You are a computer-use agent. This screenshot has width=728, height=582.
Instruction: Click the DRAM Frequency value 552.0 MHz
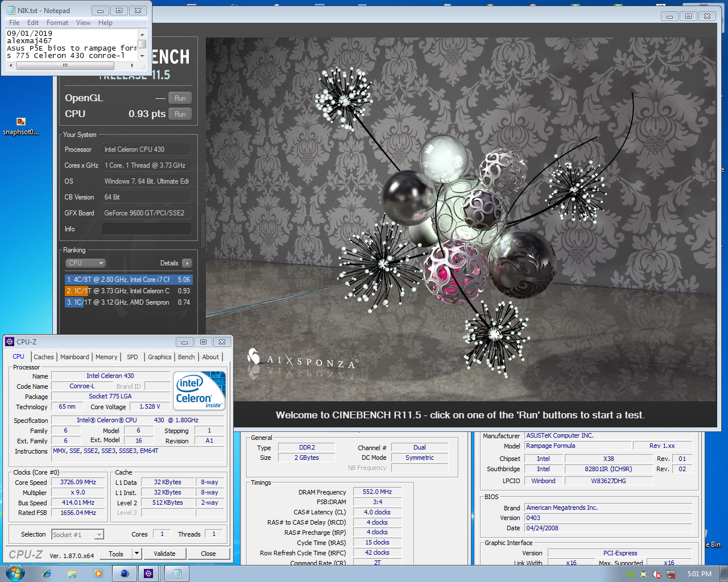[378, 492]
